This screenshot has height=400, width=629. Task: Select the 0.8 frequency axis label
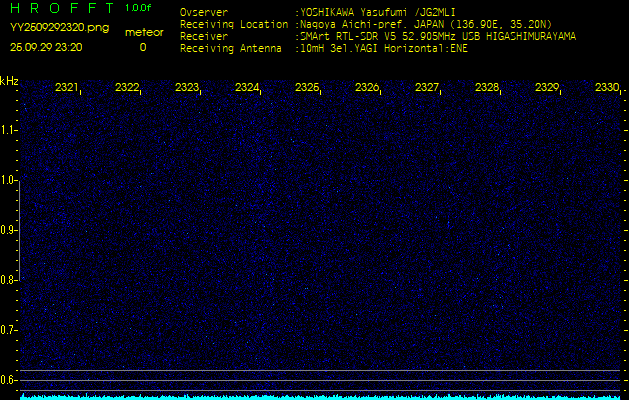pos(9,280)
